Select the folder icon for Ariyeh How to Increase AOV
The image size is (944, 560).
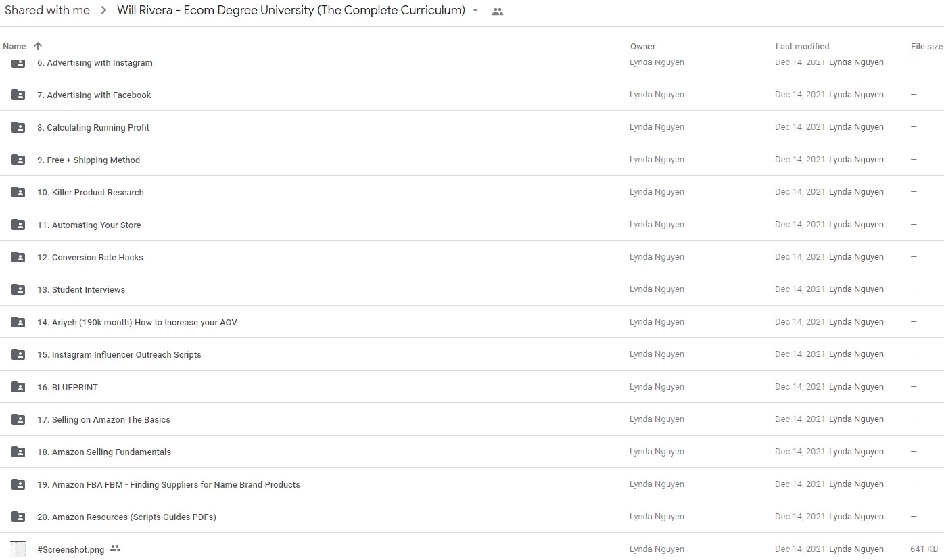[x=18, y=322]
